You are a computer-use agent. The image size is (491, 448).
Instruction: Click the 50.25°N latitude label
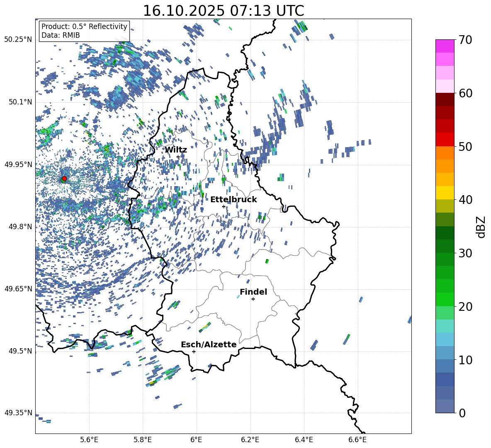(x=18, y=40)
